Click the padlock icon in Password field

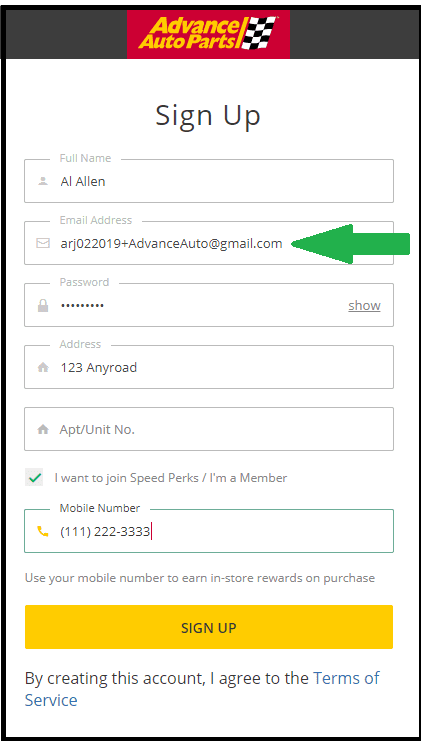point(43,306)
